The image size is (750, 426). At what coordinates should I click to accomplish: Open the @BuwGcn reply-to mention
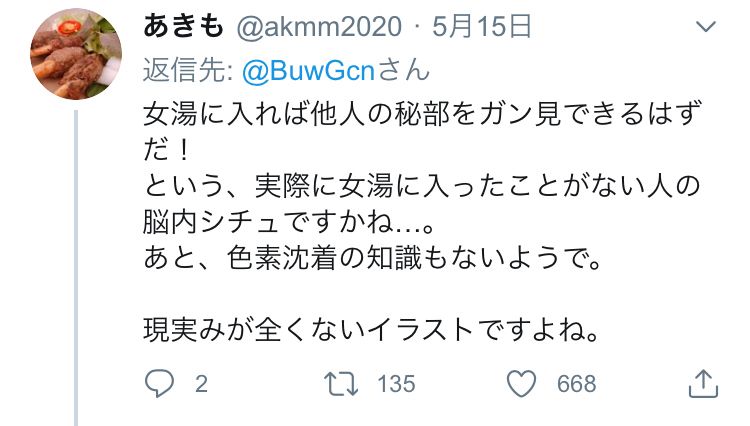(x=308, y=71)
